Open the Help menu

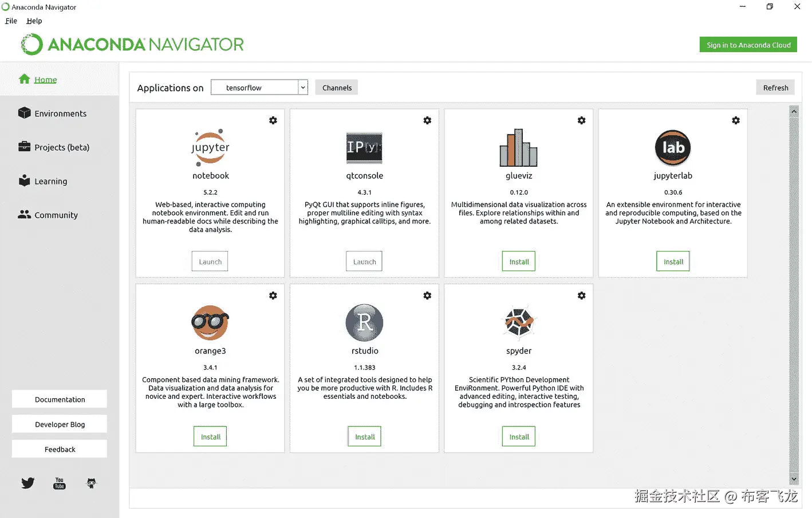34,21
